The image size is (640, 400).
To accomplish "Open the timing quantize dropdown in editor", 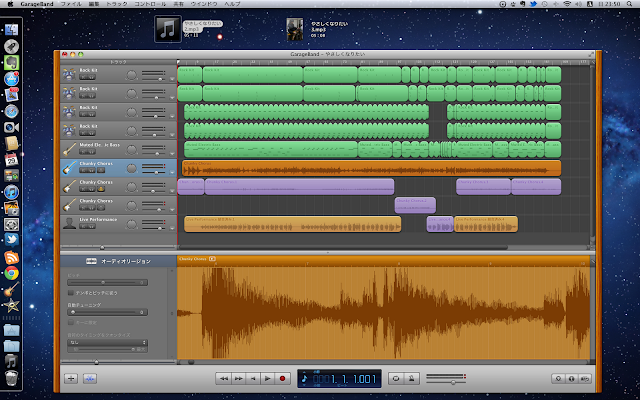I will [x=105, y=342].
